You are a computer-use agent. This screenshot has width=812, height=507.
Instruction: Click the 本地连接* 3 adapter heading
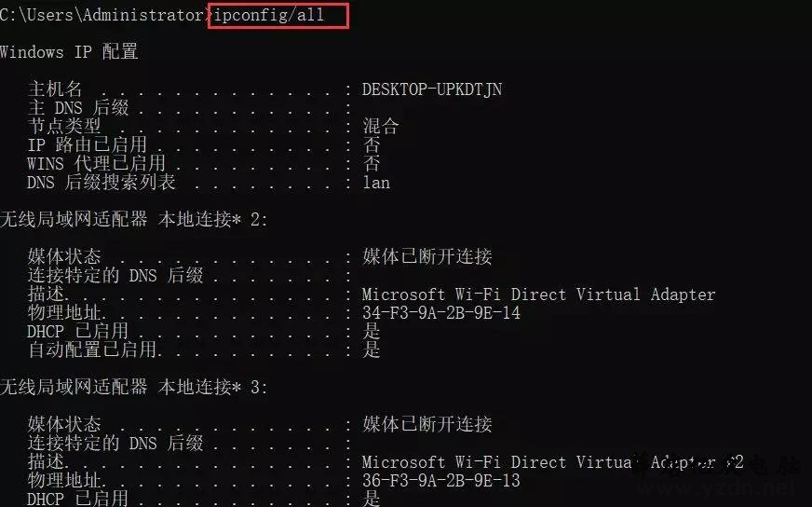click(x=133, y=388)
